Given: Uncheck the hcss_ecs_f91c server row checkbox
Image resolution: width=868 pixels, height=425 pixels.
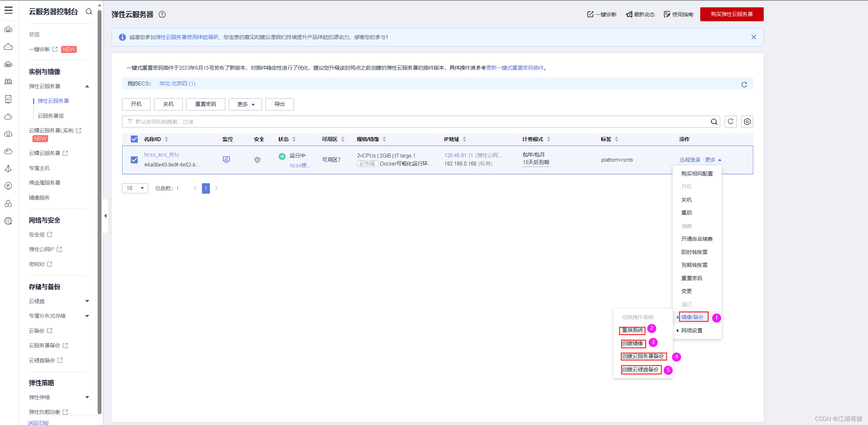Looking at the screenshot, I should pyautogui.click(x=134, y=160).
